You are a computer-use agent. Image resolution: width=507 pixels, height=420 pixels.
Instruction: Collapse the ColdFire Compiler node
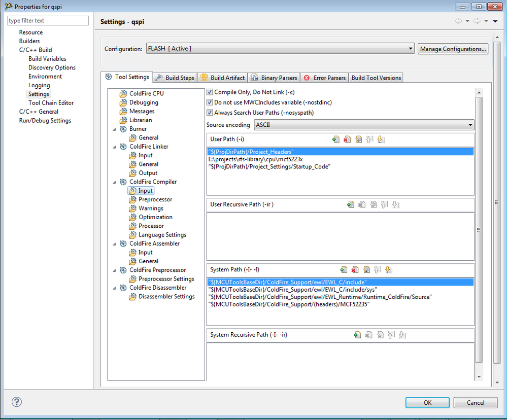pos(115,182)
